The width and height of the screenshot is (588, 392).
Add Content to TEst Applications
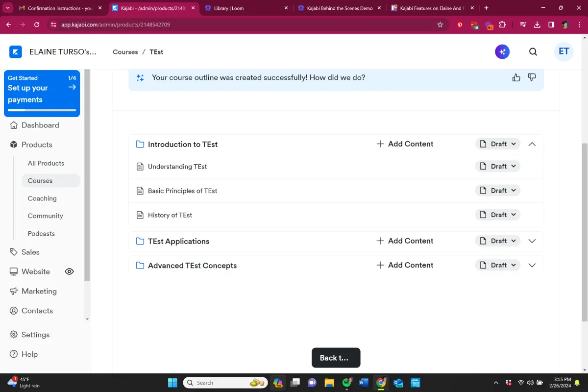(405, 241)
